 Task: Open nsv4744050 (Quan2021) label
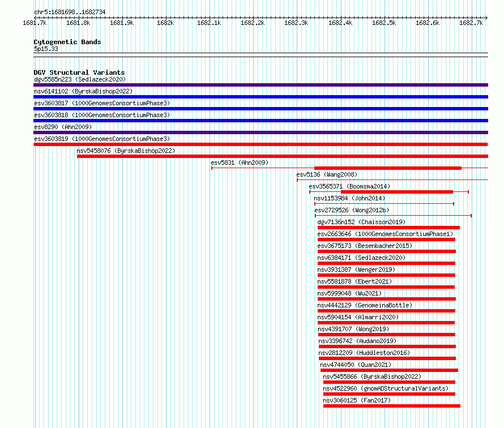pyautogui.click(x=356, y=365)
